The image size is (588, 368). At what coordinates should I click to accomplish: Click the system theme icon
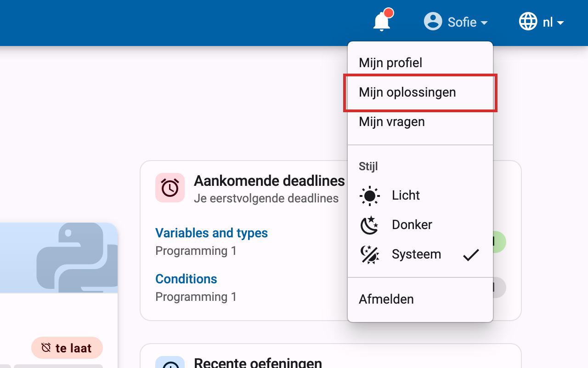pos(369,254)
